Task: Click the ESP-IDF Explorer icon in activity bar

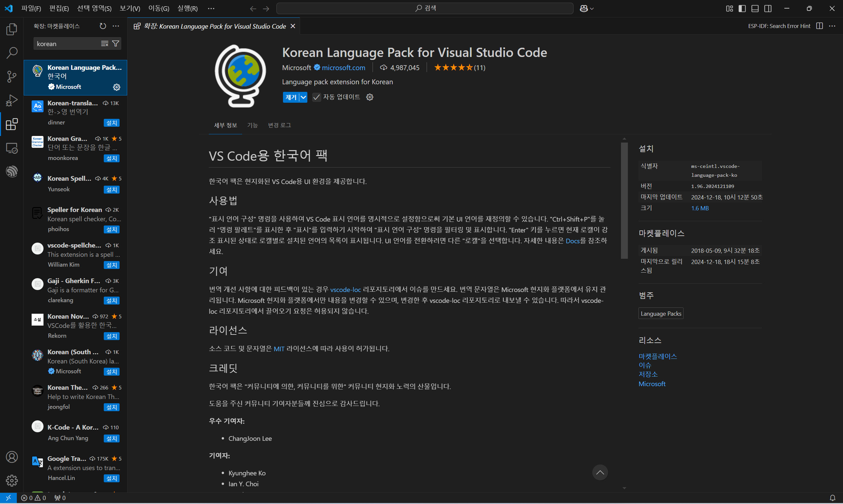Action: tap(12, 172)
